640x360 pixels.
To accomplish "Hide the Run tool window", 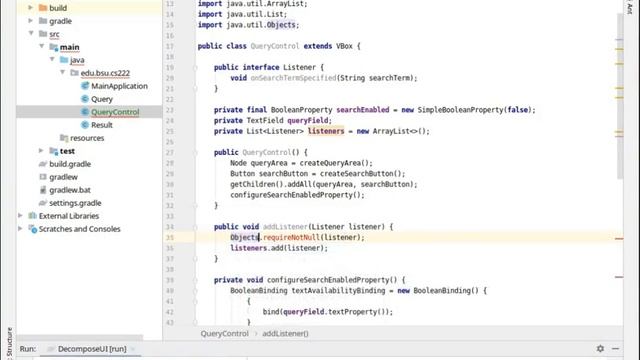I will (616, 349).
